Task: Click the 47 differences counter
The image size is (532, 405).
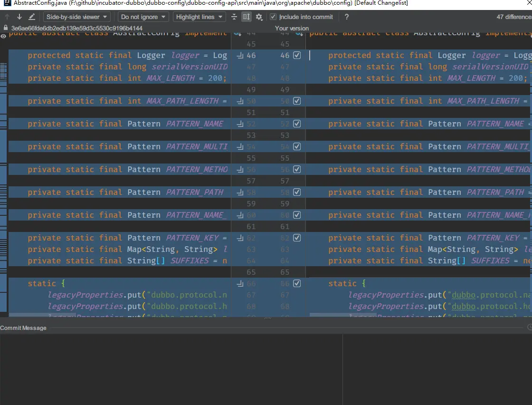Action: click(x=514, y=17)
